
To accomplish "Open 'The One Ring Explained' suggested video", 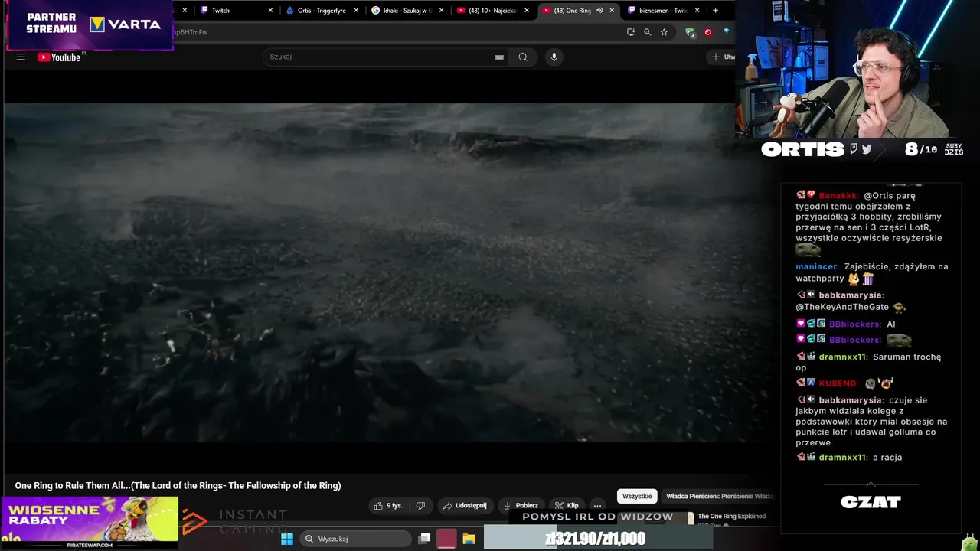I will pos(731,517).
